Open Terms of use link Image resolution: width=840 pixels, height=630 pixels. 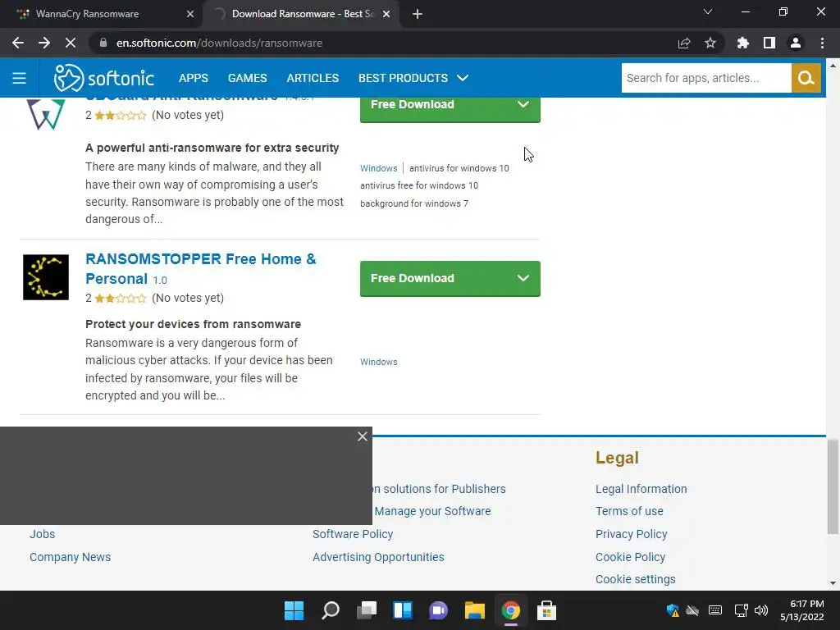click(x=629, y=512)
